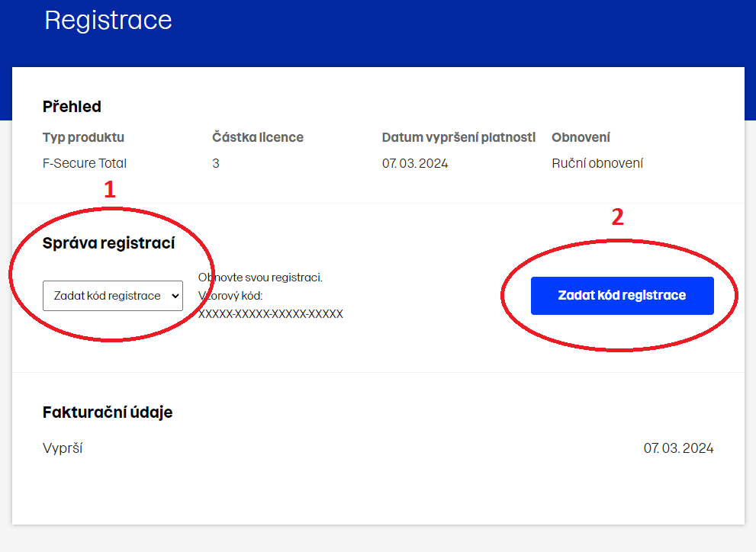This screenshot has width=756, height=552.
Task: Click the 'Vyprší' label under Fakturační údaje
Action: pos(63,448)
